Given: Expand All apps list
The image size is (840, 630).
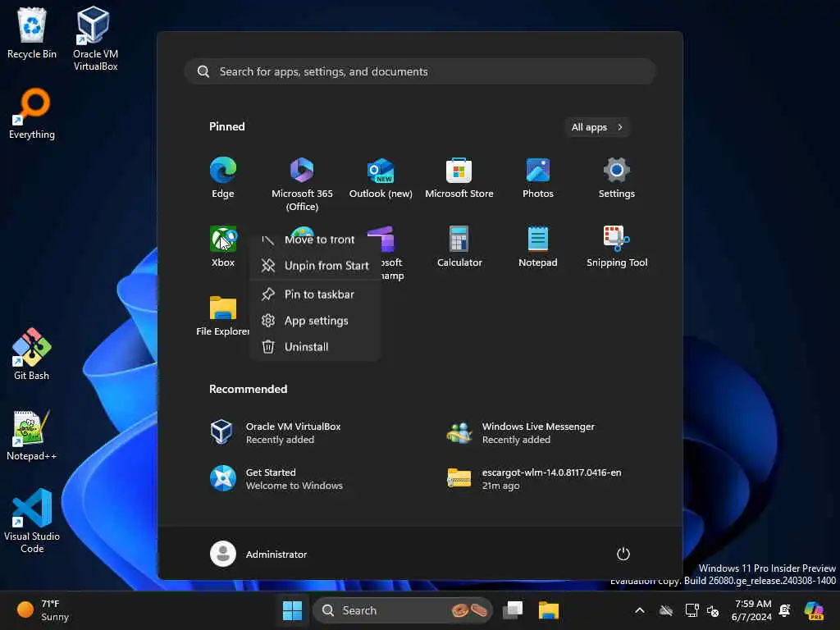Looking at the screenshot, I should click(597, 127).
